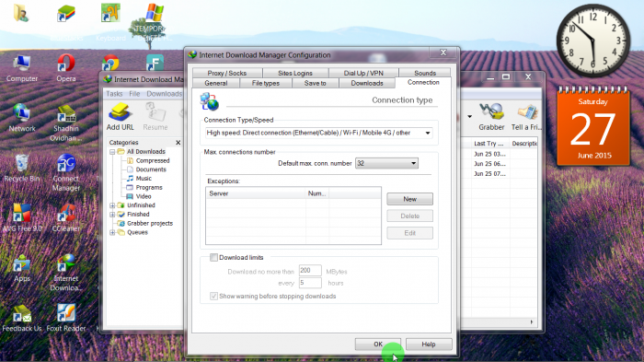
Task: Open the Keyboard desktop shortcut
Action: tap(110, 23)
